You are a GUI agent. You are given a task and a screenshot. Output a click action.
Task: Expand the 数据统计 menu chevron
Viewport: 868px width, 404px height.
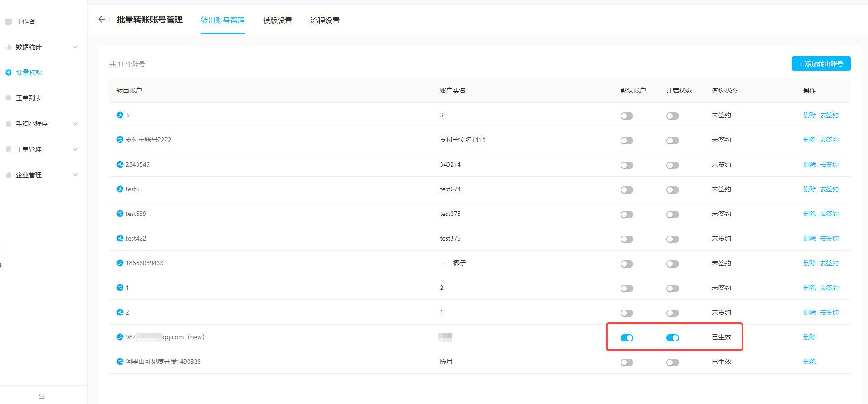coord(75,47)
